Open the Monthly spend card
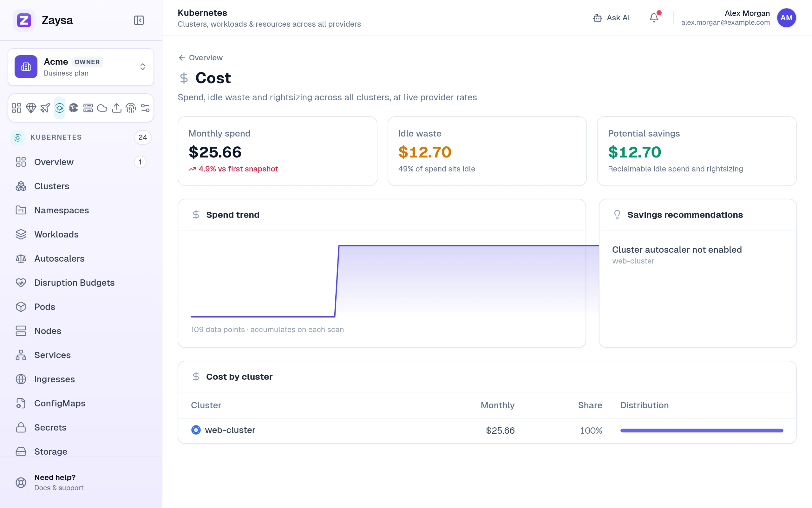The height and width of the screenshot is (508, 812). coord(278,151)
